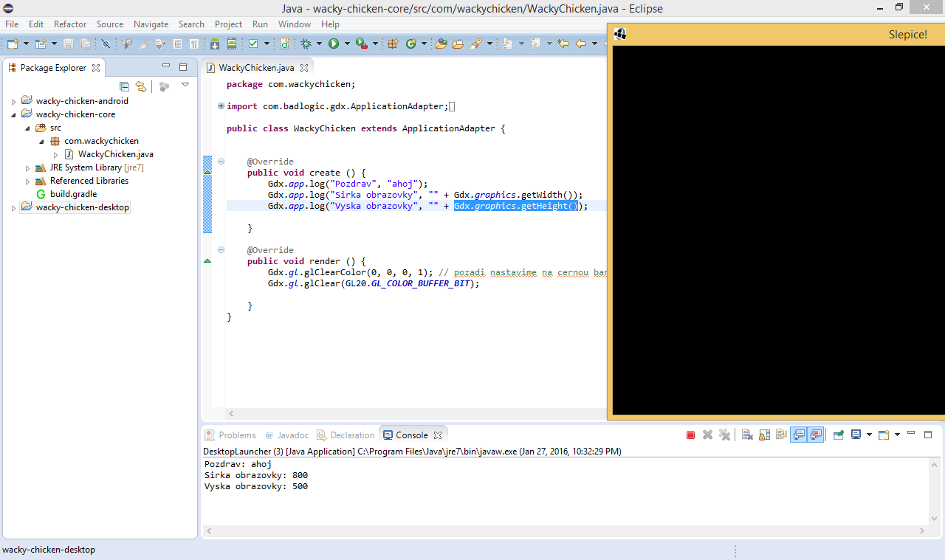Open the Refactor menu

(70, 24)
